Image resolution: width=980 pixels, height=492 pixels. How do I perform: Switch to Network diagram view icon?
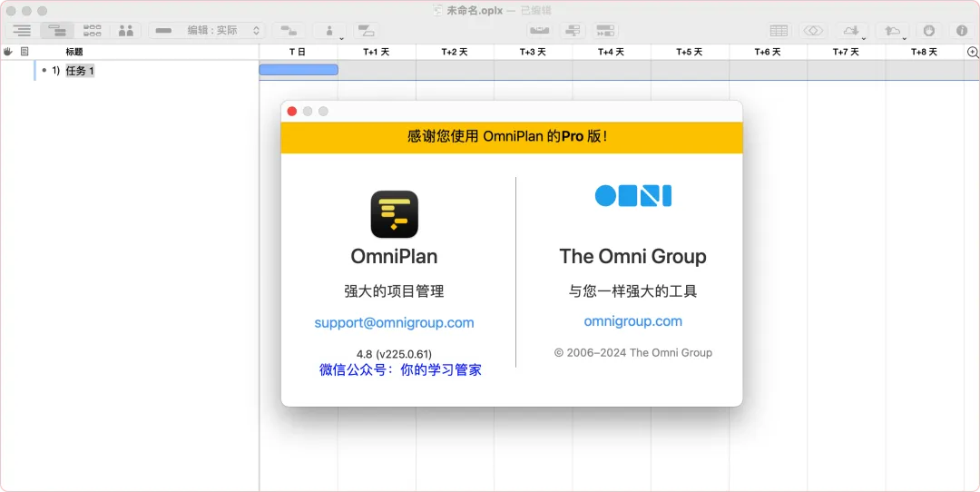coord(92,30)
